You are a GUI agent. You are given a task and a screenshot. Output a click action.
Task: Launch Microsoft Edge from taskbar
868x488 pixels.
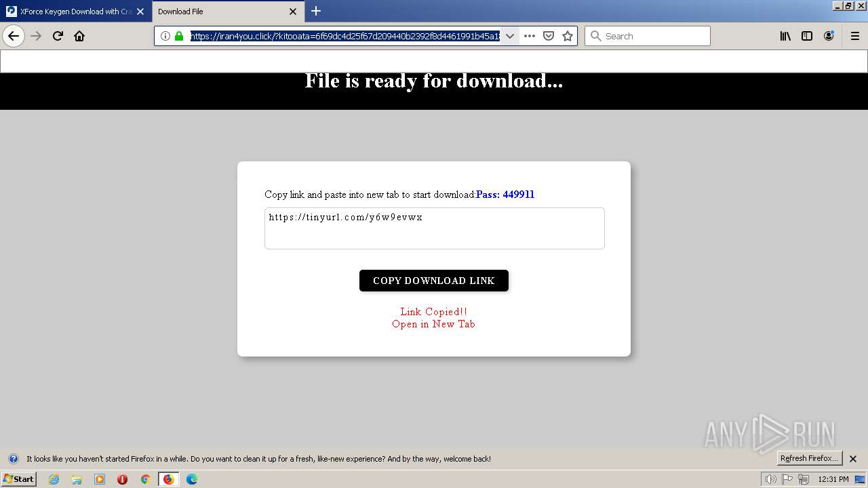[x=192, y=479]
